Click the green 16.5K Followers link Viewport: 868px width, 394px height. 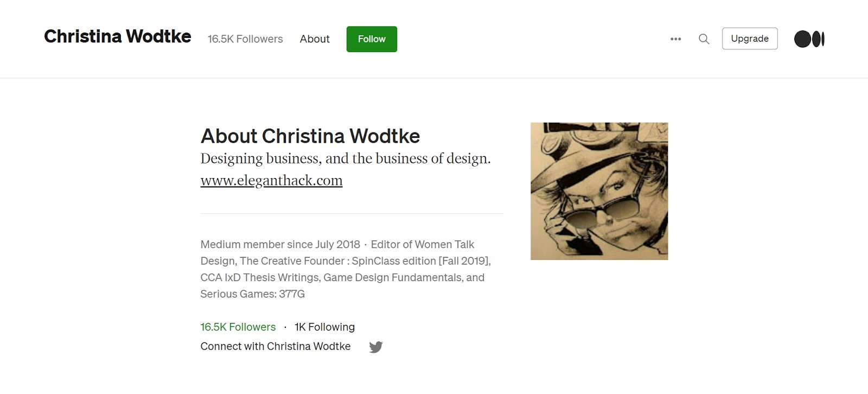point(238,327)
